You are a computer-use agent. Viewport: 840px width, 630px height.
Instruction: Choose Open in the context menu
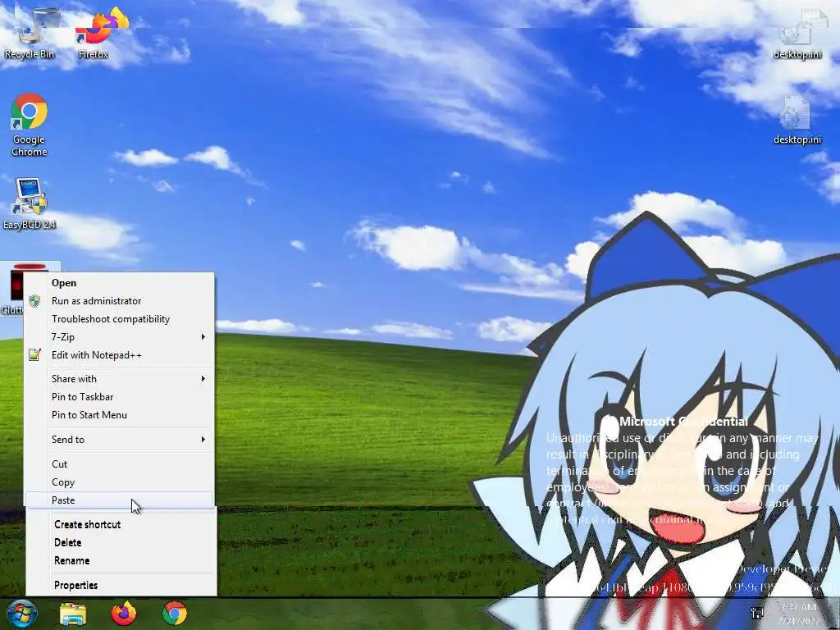pos(119,283)
